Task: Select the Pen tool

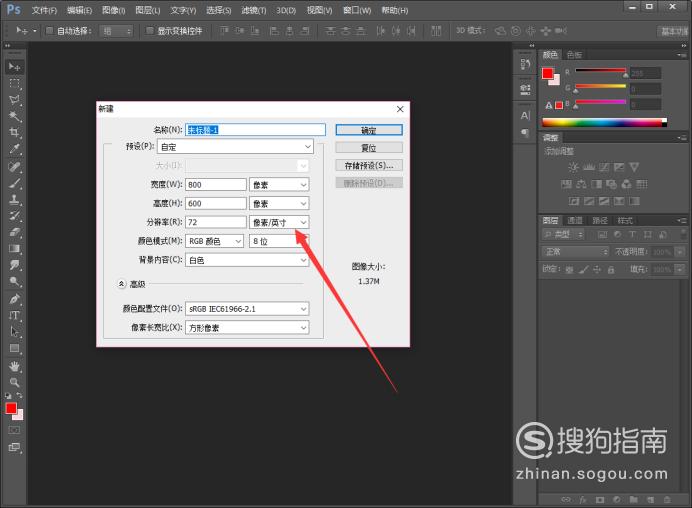Action: 14,299
